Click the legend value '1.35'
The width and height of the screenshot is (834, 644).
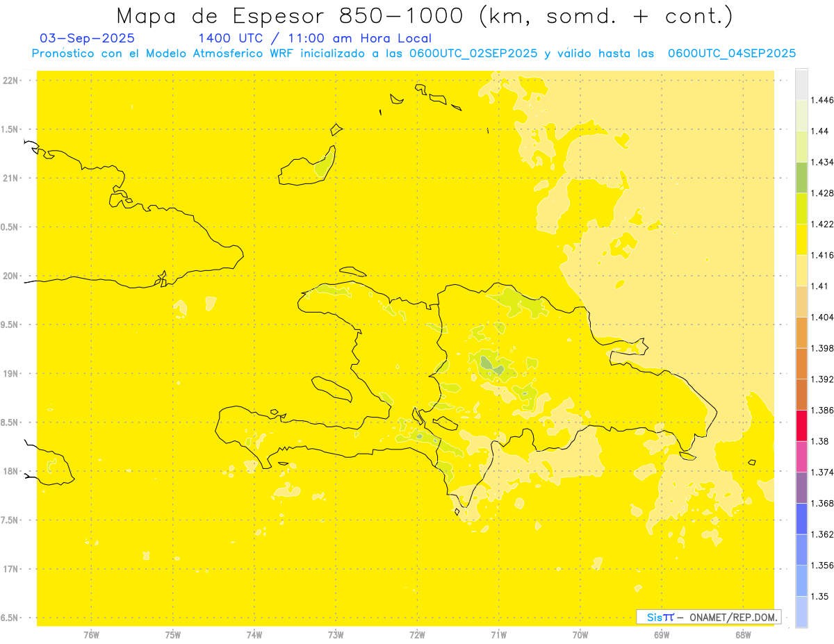coord(820,596)
